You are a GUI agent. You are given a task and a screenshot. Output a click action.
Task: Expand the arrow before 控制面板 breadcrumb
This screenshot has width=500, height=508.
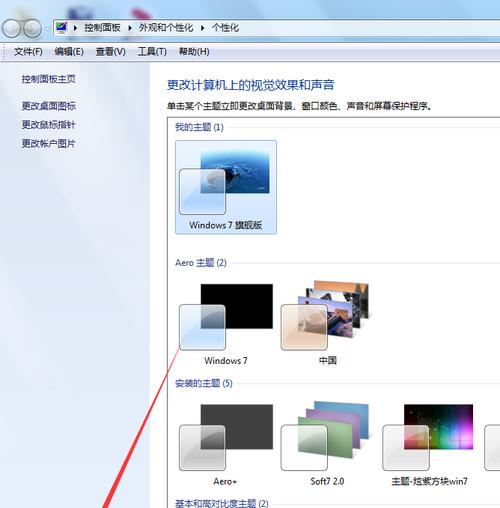click(x=75, y=28)
